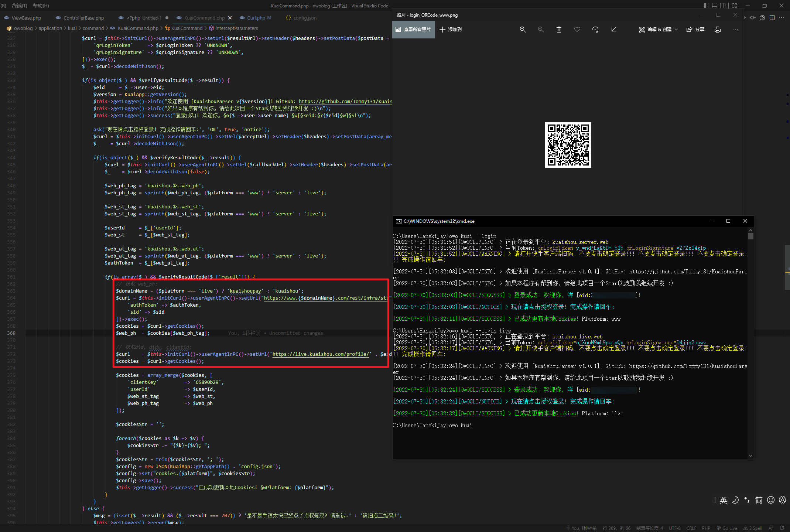
Task: Click the split editor icon in VS Code
Action: [x=772, y=18]
